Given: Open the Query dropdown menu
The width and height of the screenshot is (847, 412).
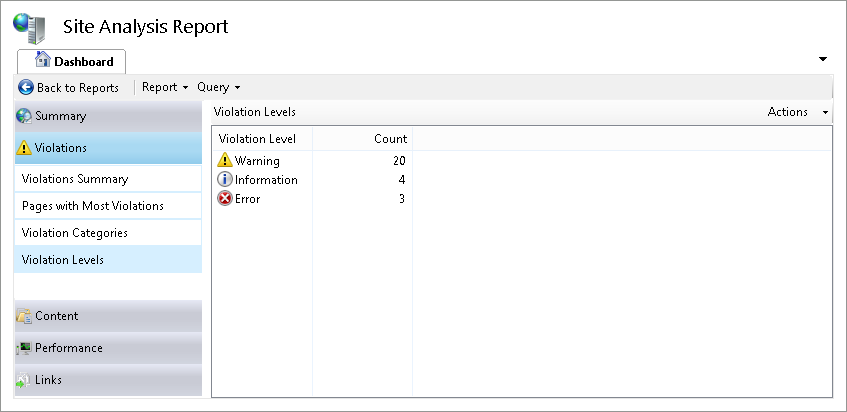Looking at the screenshot, I should point(219,88).
